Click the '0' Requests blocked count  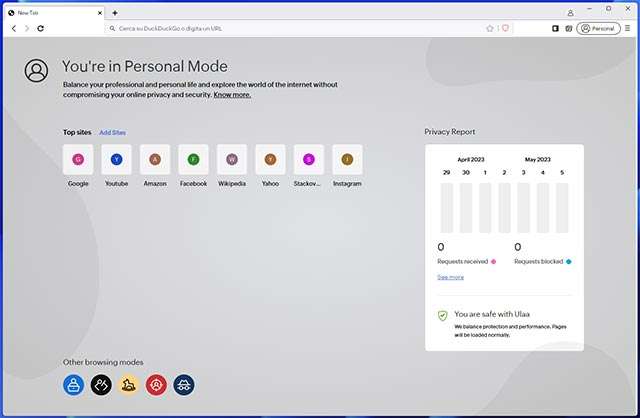pyautogui.click(x=518, y=247)
